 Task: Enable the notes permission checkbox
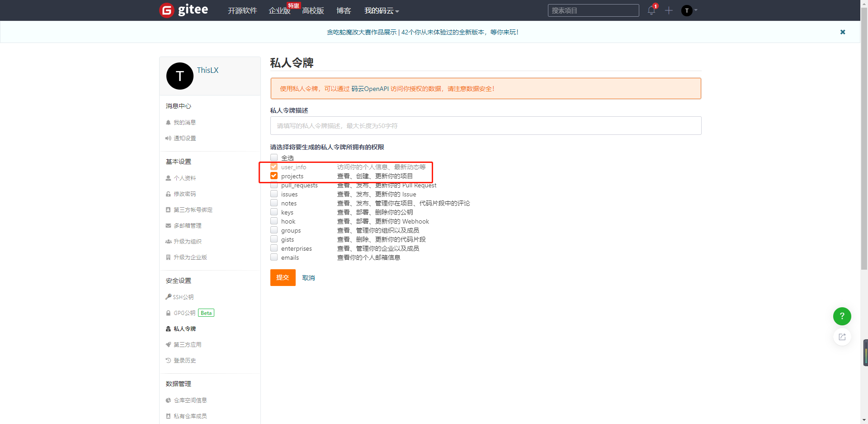tap(274, 203)
